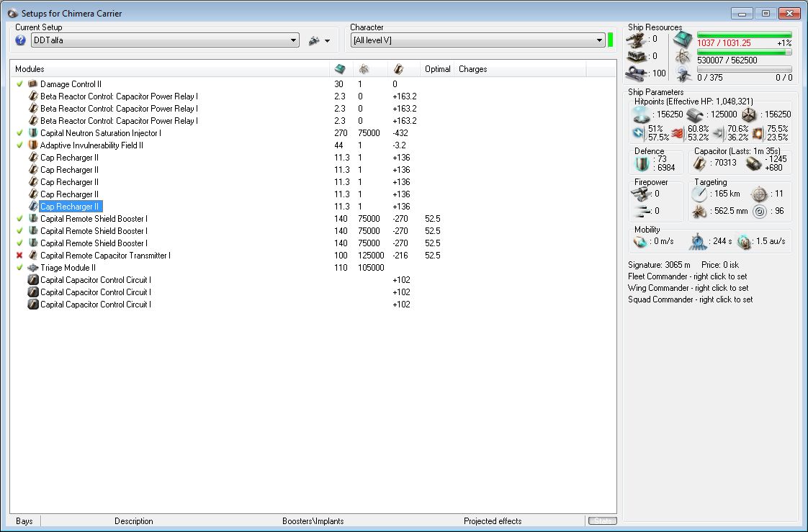Click the Optimal column header
Viewport: 808px width, 532px height.
click(x=438, y=69)
